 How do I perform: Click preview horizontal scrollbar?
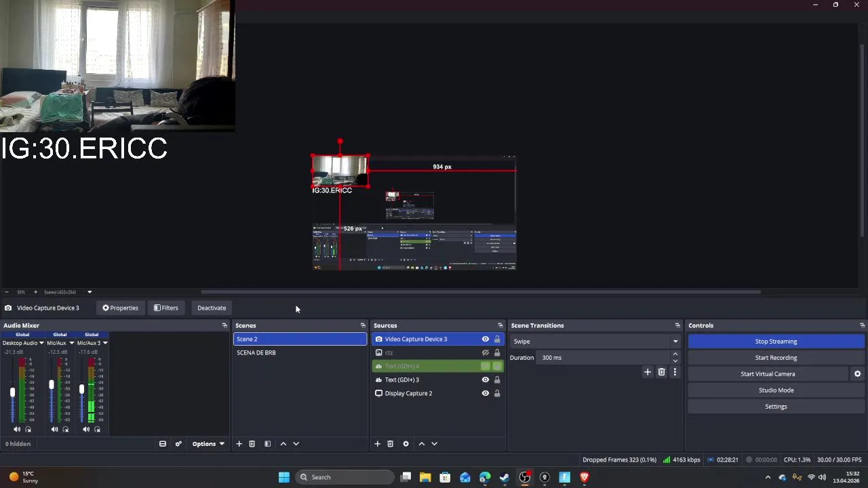pos(481,292)
